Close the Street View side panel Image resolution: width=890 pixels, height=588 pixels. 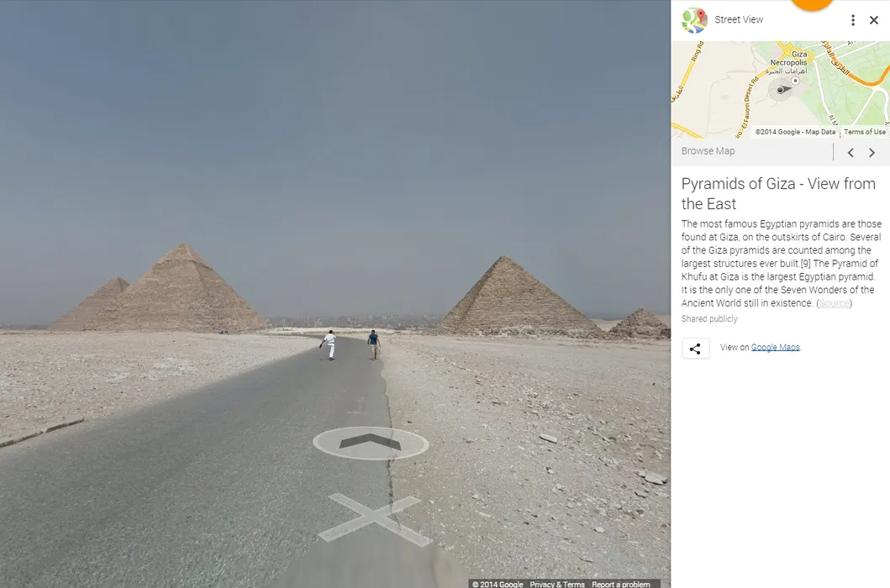pyautogui.click(x=874, y=20)
